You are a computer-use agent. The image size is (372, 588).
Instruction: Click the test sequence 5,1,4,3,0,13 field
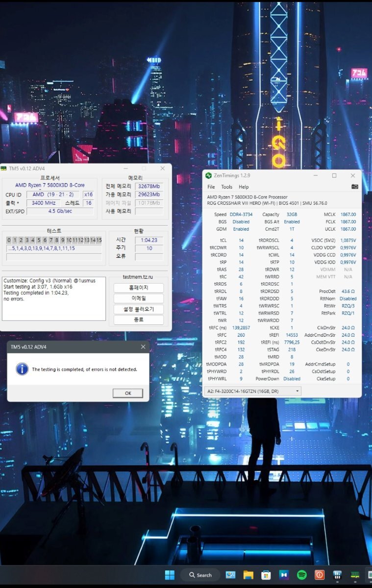tap(54, 248)
